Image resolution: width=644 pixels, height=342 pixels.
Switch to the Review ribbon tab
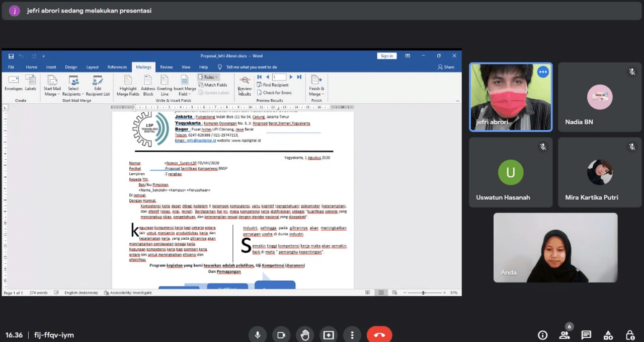[166, 67]
